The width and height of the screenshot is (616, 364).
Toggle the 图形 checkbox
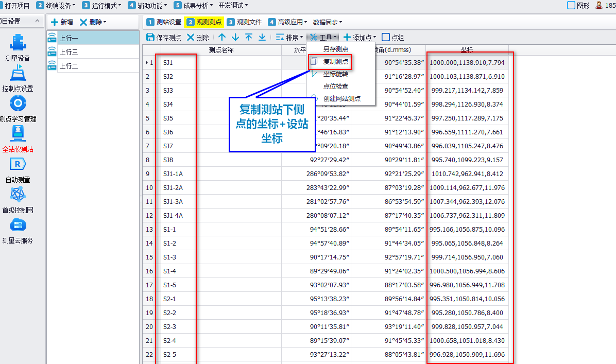click(x=571, y=5)
